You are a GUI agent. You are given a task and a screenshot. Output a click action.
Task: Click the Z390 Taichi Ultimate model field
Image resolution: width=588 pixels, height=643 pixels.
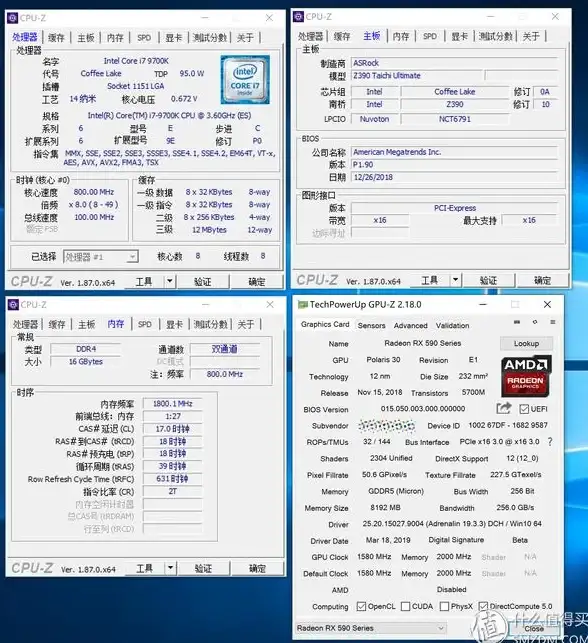(417, 75)
